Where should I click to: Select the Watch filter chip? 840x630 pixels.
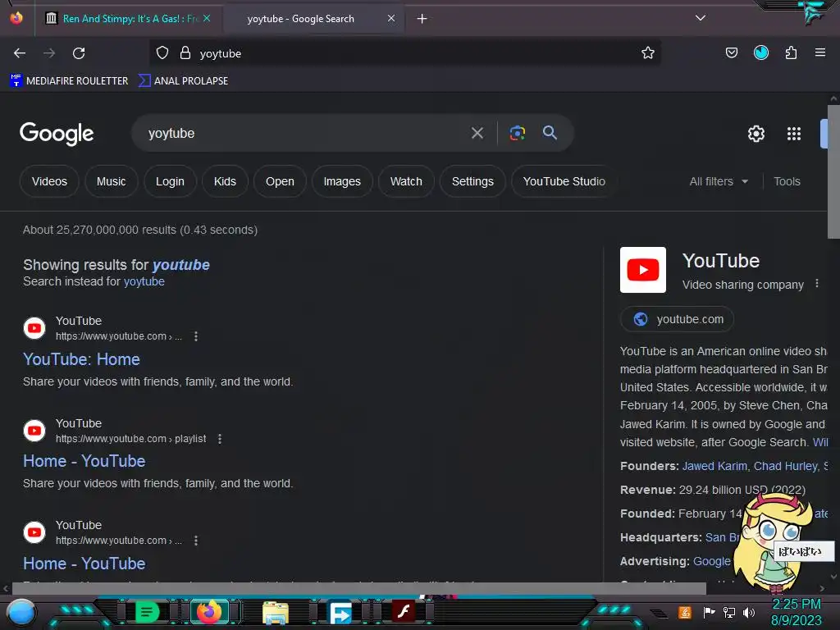pos(406,181)
